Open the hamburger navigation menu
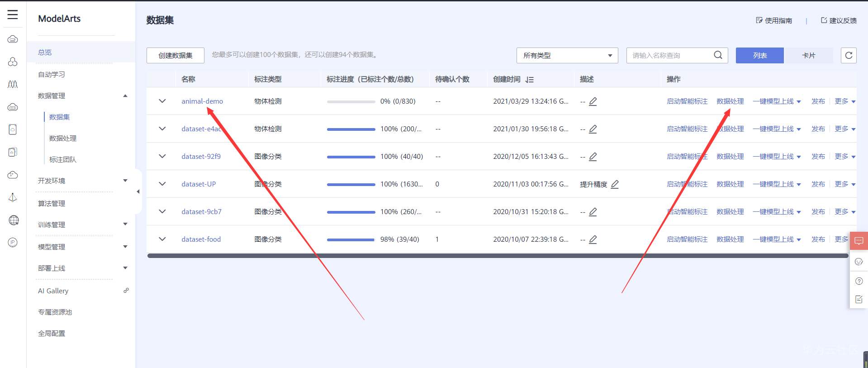Screen dimensions: 868x368 click(13, 14)
